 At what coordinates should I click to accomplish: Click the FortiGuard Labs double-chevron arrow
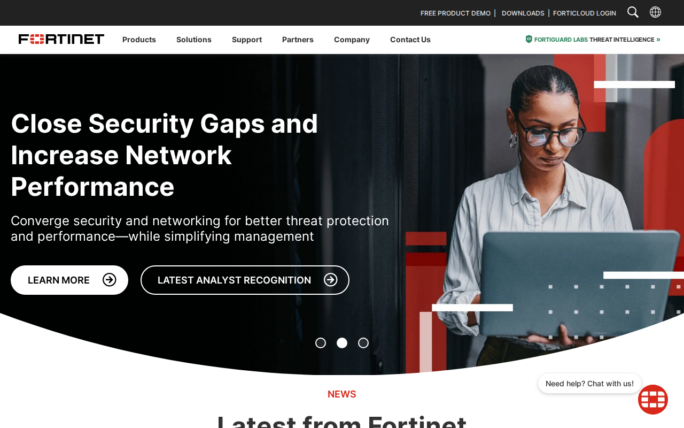pyautogui.click(x=658, y=40)
